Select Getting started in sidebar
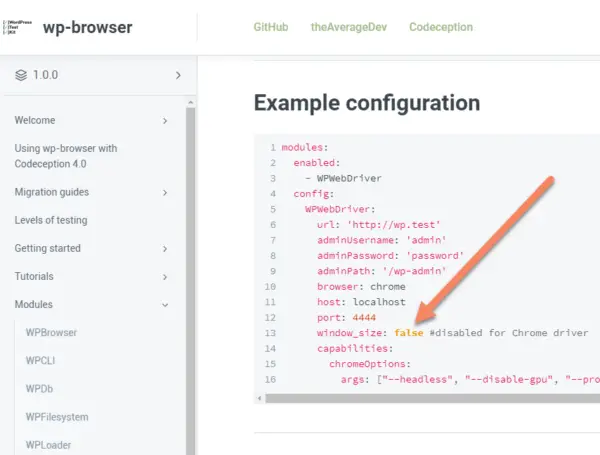Viewport: 600px width, 455px height. point(47,248)
